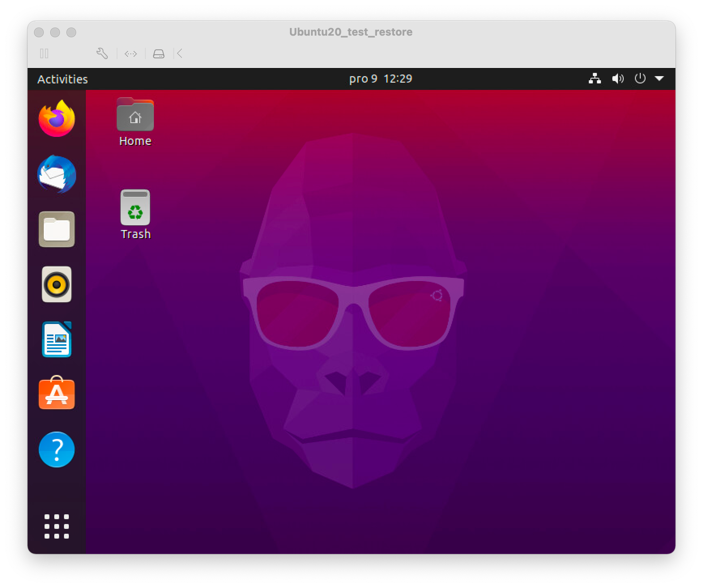Click the network status icon

click(594, 79)
